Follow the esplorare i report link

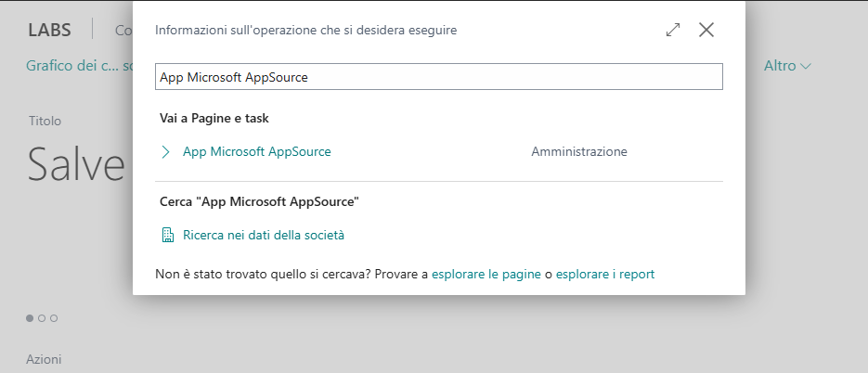click(604, 274)
